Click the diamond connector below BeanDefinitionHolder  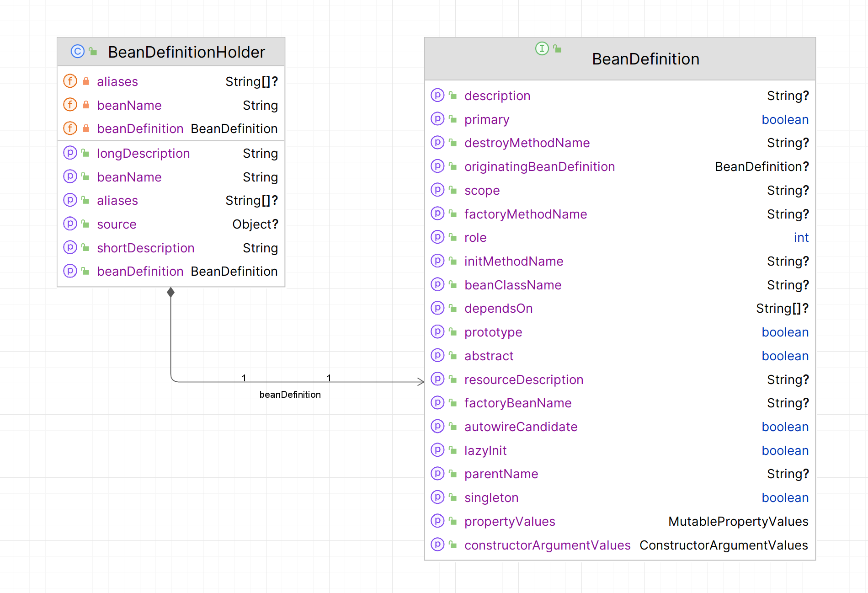170,292
